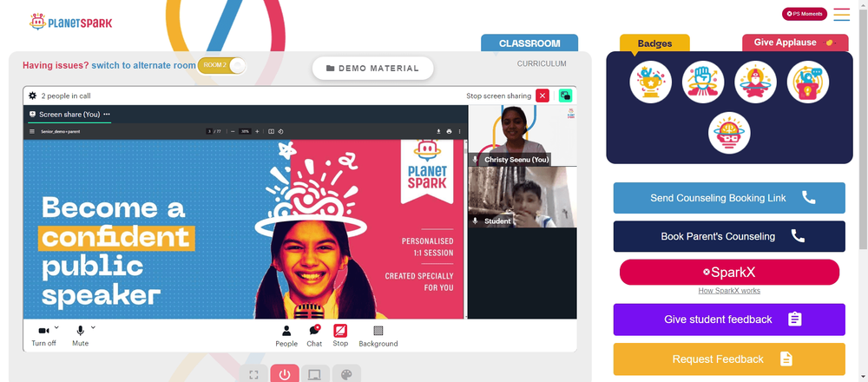The height and width of the screenshot is (382, 868).
Task: Click the 'switch to alternate room' text
Action: [143, 65]
